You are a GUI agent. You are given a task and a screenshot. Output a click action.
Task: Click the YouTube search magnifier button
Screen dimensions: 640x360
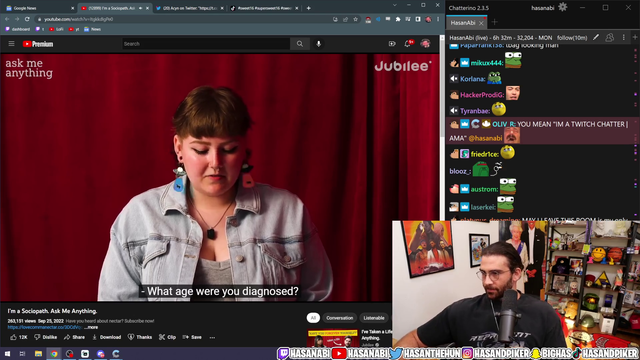(x=300, y=44)
